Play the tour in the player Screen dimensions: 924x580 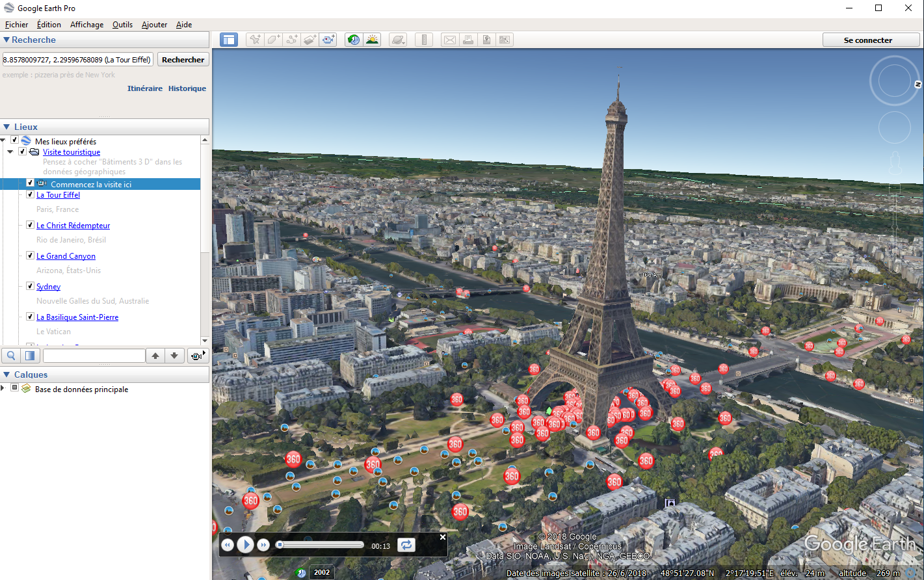(245, 545)
